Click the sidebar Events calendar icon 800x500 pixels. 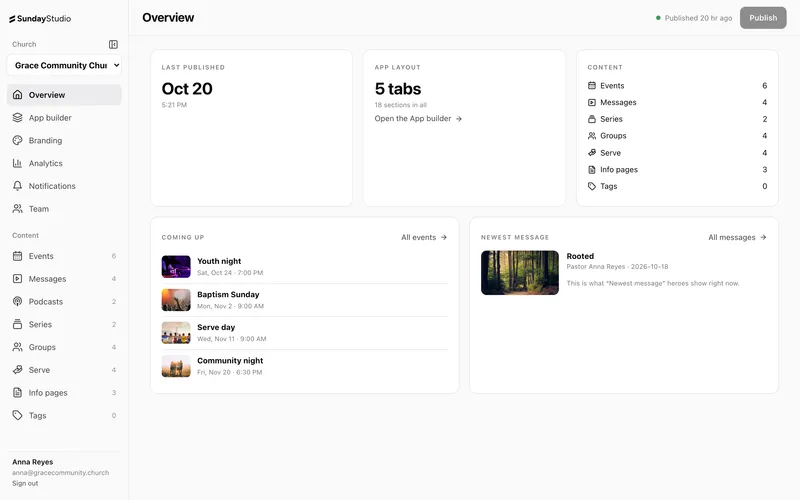(17, 256)
